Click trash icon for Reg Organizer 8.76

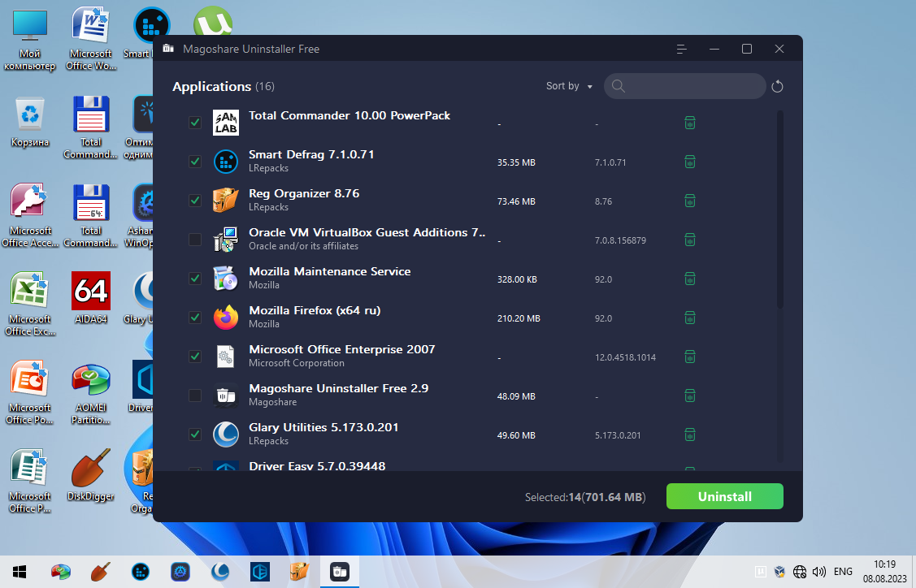690,201
